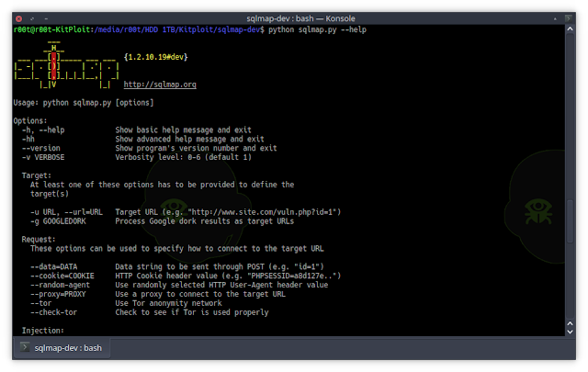Click the scroll-down arrow at scrollbar bottom
Image resolution: width=588 pixels, height=372 pixels.
pyautogui.click(x=570, y=332)
